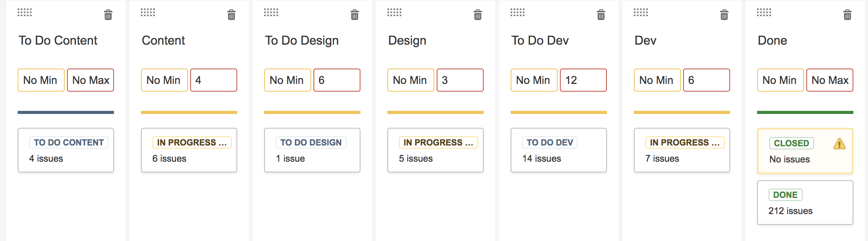
Task: Click No Max in the To Do Content column
Action: pyautogui.click(x=90, y=80)
